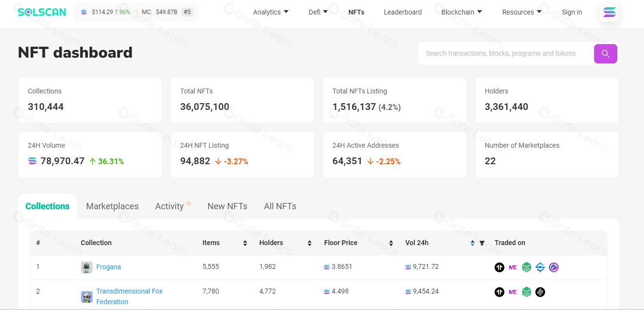644x310 pixels.
Task: Sort the table by Holders
Action: point(309,243)
